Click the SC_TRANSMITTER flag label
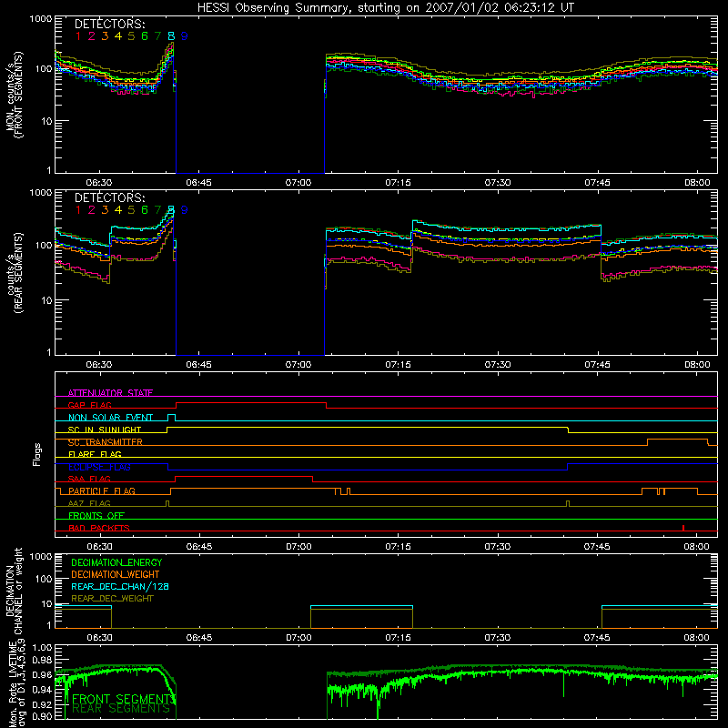The image size is (728, 728). 106,442
